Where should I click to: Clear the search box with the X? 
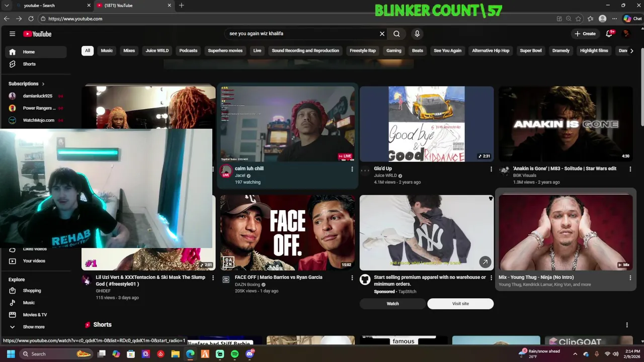pos(382,34)
